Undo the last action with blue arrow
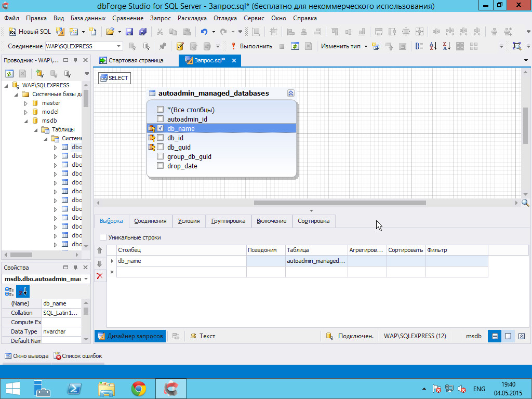Screen dimensions: 532x399 [x=204, y=32]
